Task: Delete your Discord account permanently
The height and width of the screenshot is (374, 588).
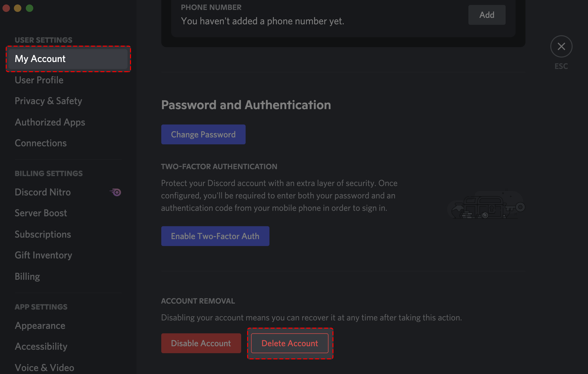Action: pos(290,343)
